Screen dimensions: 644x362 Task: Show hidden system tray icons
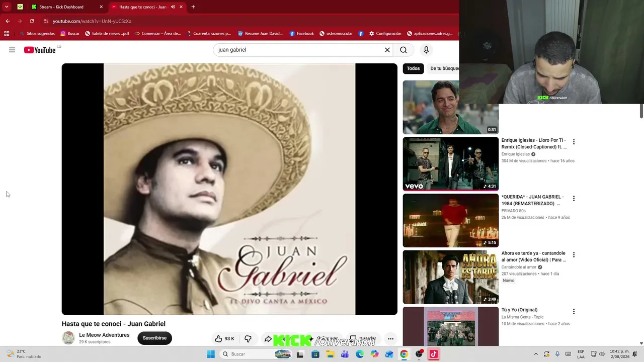[536, 354]
